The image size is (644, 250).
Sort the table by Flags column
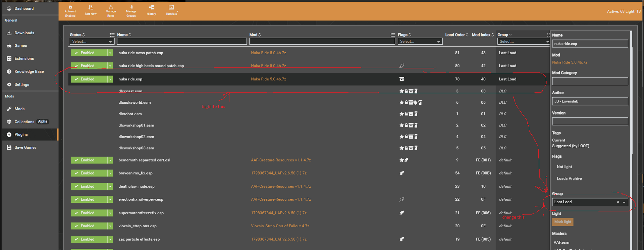405,35
